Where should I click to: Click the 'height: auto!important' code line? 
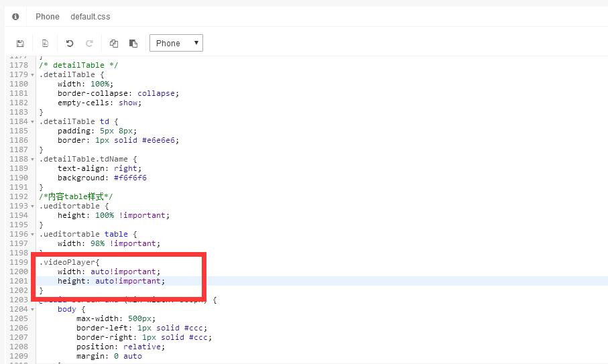coord(111,281)
